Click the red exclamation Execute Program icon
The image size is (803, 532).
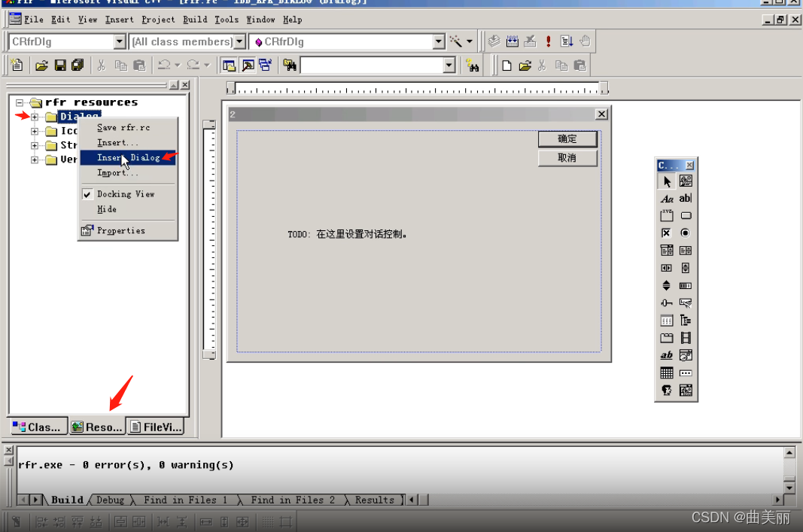pyautogui.click(x=549, y=41)
